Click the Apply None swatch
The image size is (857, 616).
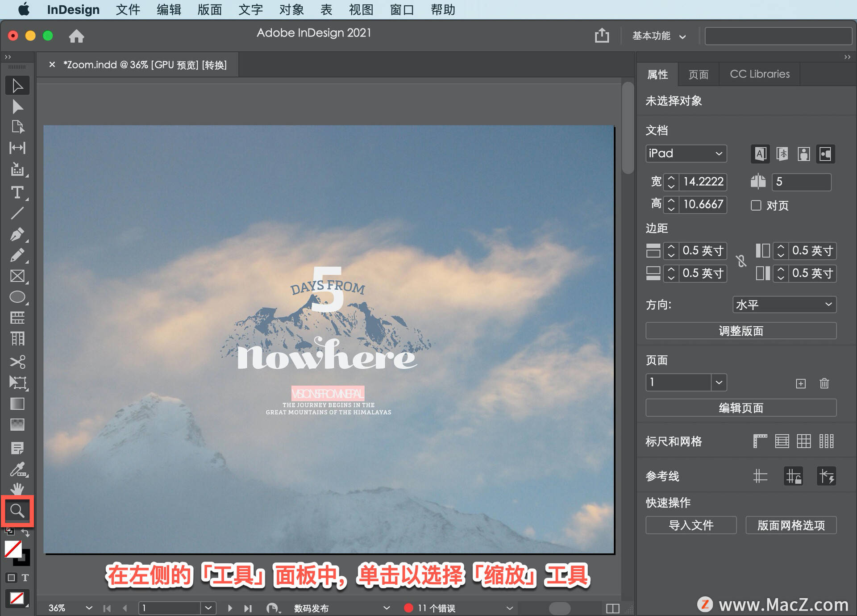click(x=17, y=598)
